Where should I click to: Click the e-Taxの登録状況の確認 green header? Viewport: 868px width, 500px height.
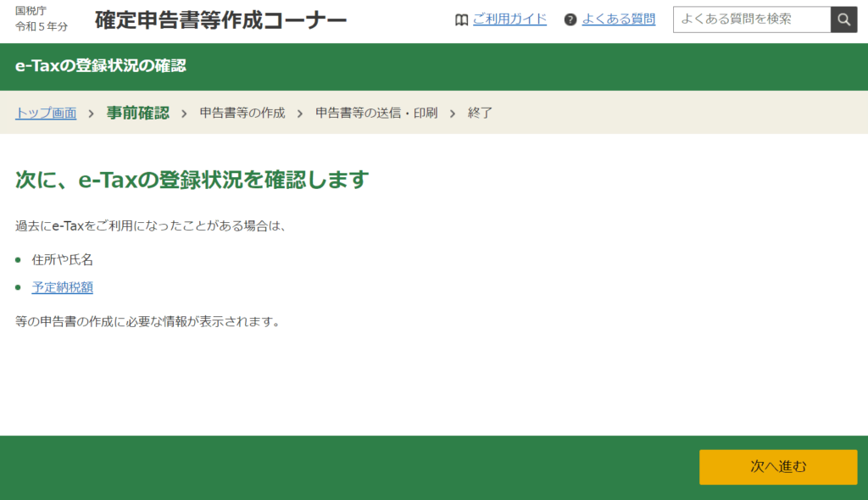pyautogui.click(x=101, y=66)
